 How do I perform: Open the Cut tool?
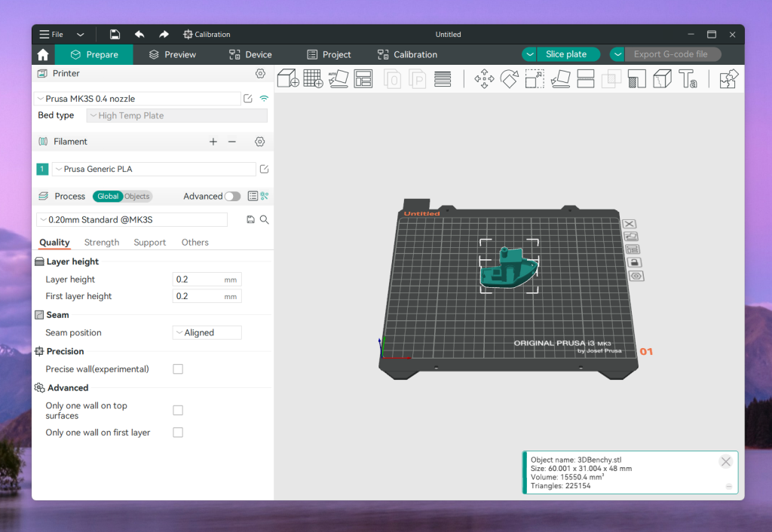coord(586,78)
